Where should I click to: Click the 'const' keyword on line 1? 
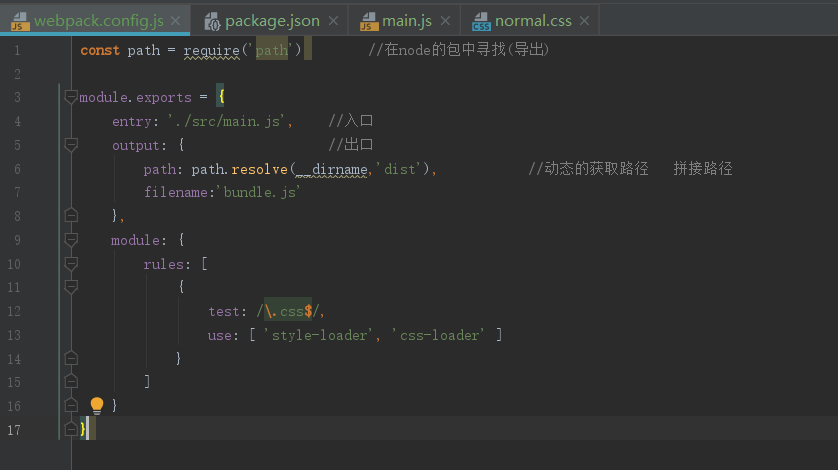[100, 50]
